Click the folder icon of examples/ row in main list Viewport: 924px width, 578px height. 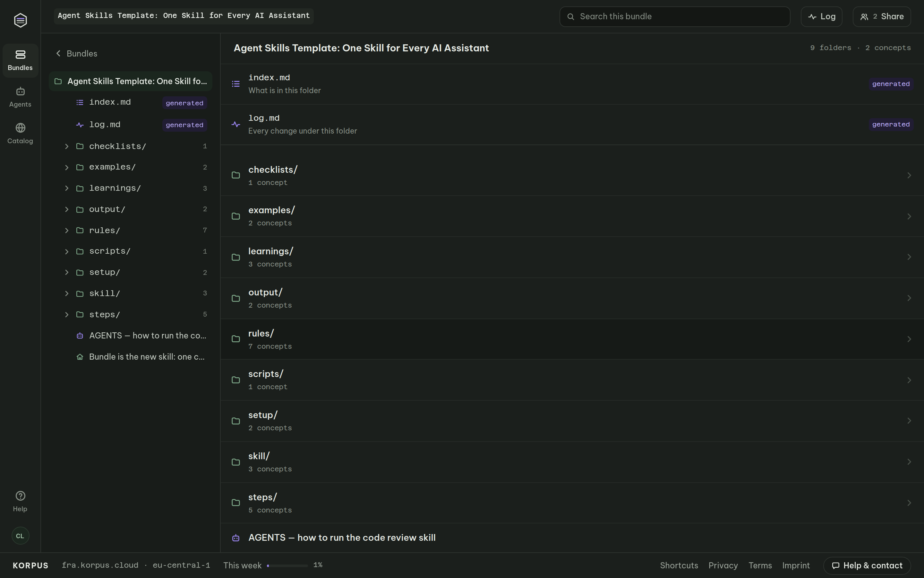pyautogui.click(x=235, y=216)
